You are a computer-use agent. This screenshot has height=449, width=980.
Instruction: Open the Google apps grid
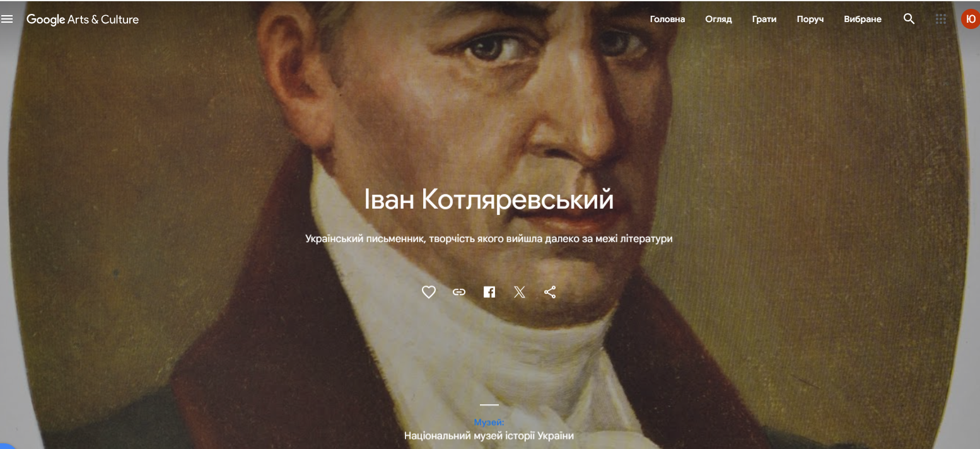click(941, 19)
